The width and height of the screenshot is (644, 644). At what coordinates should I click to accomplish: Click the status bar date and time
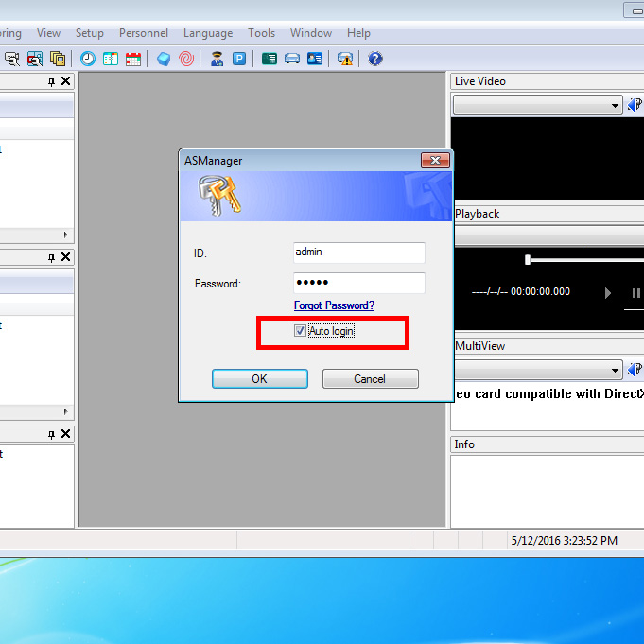click(565, 541)
